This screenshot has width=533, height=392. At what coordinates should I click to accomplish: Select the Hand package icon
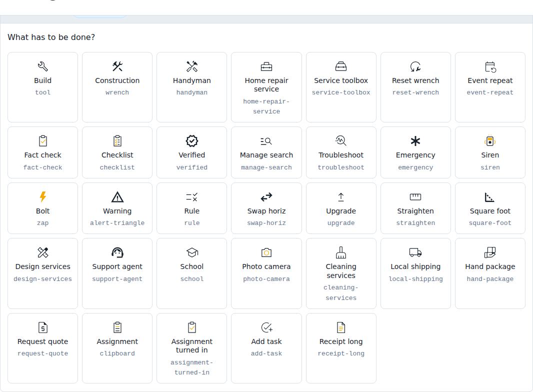[x=490, y=252]
